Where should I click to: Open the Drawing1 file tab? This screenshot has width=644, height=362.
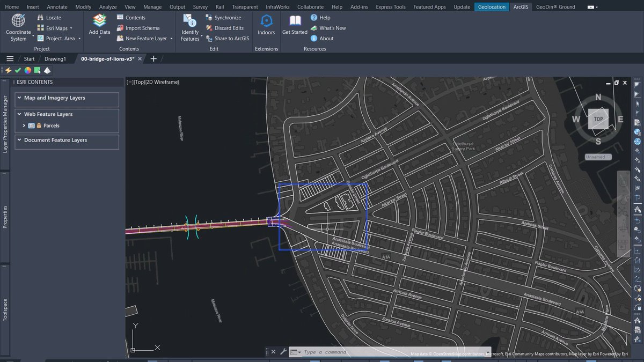point(55,58)
